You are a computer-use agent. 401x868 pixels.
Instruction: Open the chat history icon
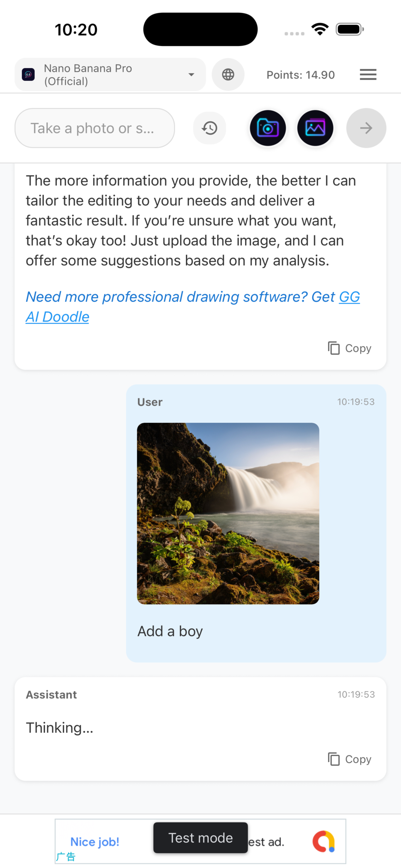(x=210, y=128)
